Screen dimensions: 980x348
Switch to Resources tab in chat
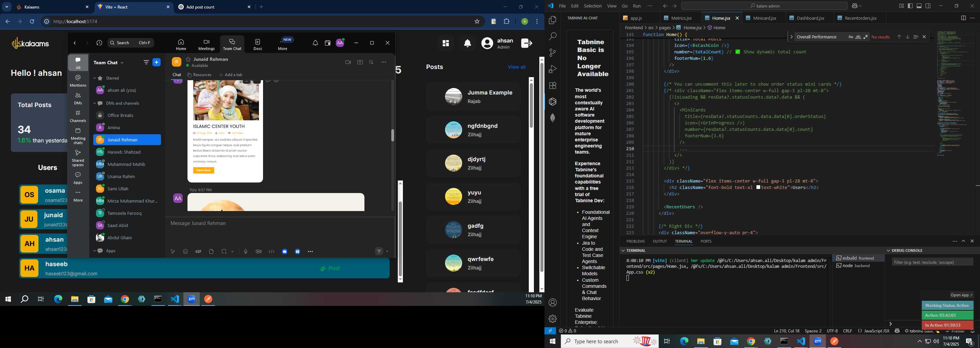coord(199,75)
